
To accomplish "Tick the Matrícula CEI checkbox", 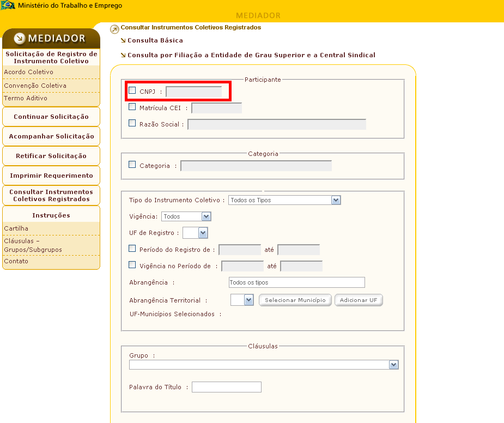I will click(132, 107).
